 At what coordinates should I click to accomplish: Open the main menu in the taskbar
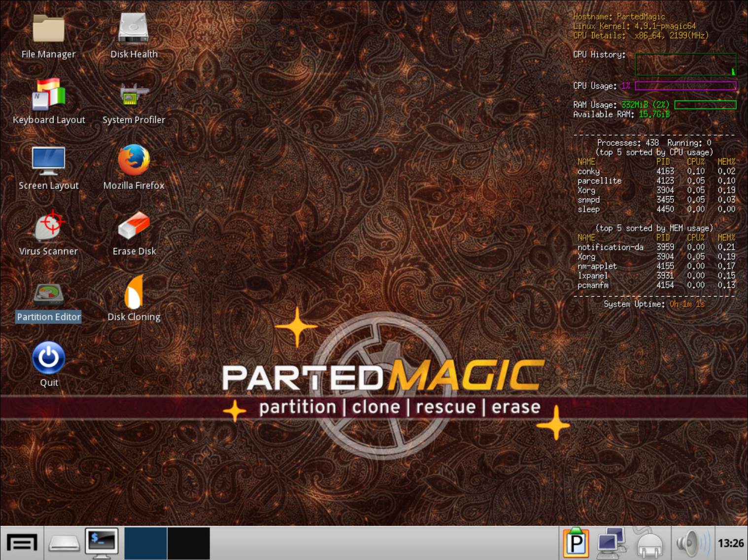tap(22, 543)
